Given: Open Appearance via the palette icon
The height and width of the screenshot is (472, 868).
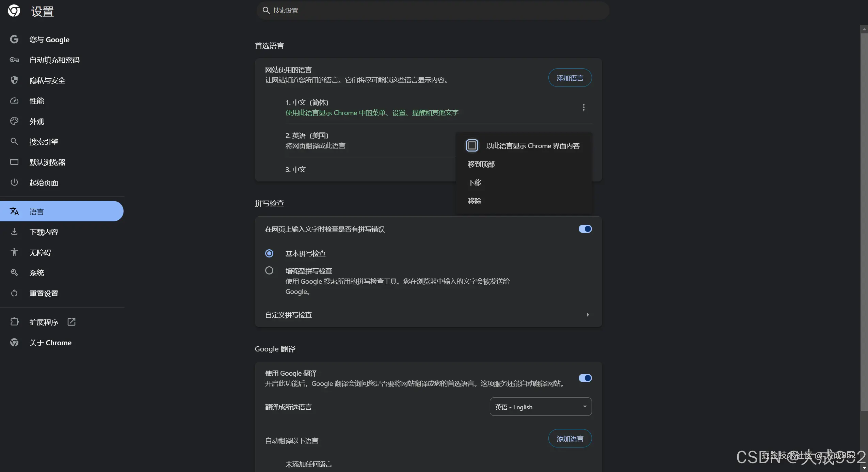Looking at the screenshot, I should [x=14, y=121].
